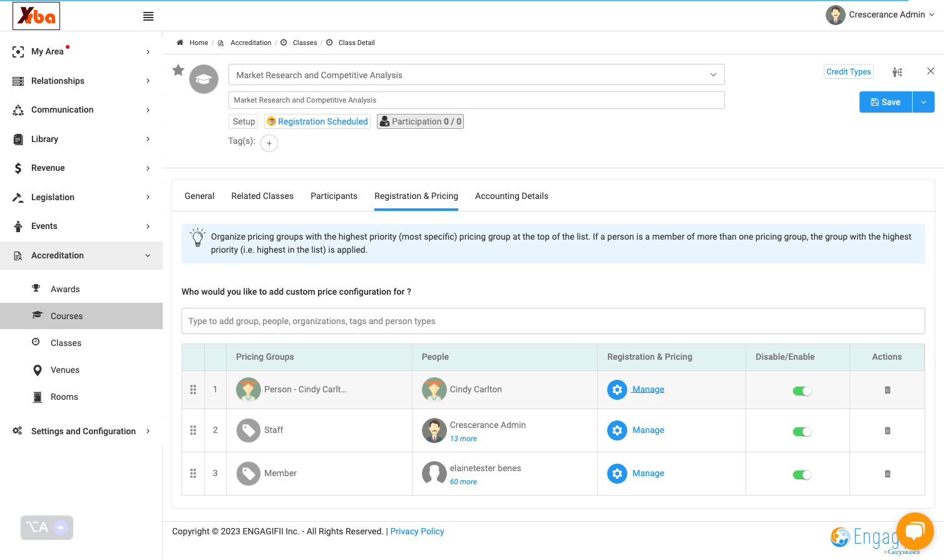Delete the Cindy Carlton pricing row
This screenshot has width=944, height=560.
887,390
